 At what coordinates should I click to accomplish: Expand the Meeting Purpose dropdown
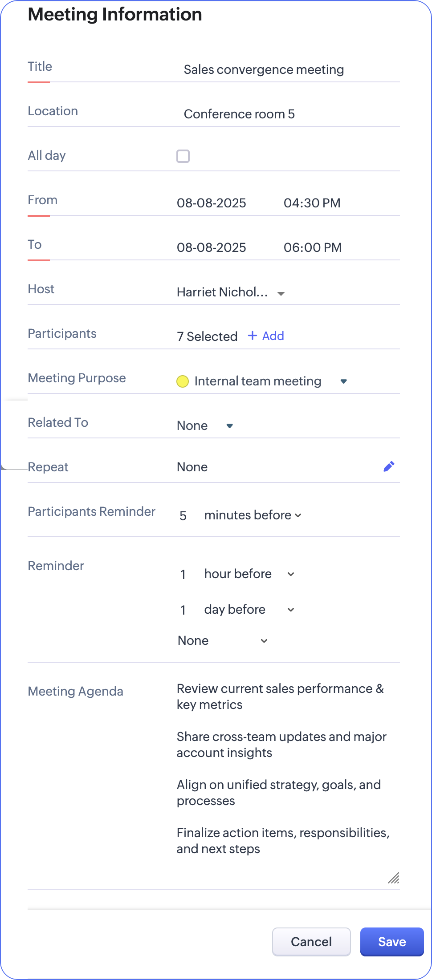pyautogui.click(x=343, y=381)
